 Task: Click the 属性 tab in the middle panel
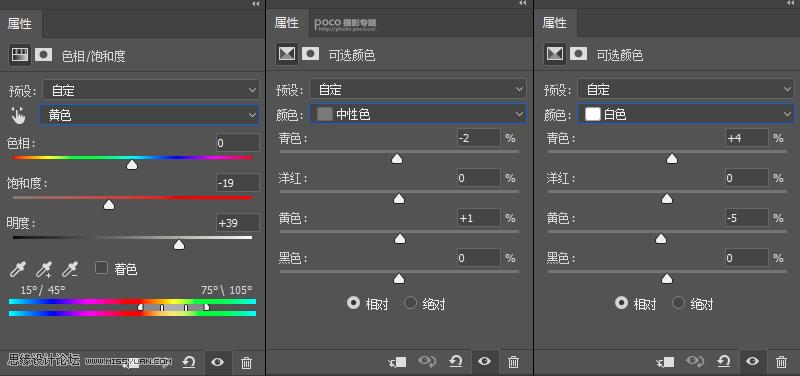click(287, 22)
